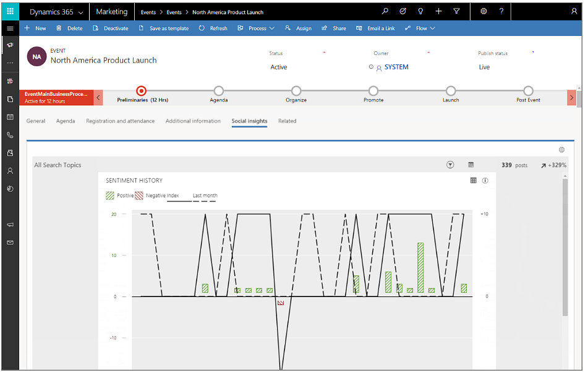Click the table view icon left of 339 posts
The image size is (588, 375).
click(471, 165)
